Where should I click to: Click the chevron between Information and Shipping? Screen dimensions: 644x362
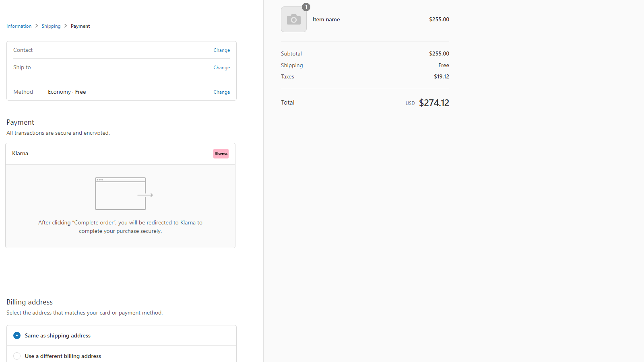tap(37, 26)
